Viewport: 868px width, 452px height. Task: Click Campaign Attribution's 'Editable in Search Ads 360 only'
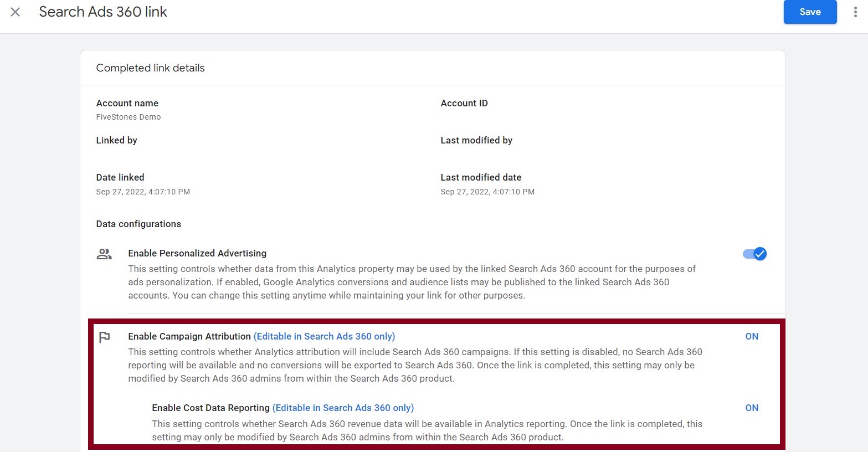pos(324,336)
